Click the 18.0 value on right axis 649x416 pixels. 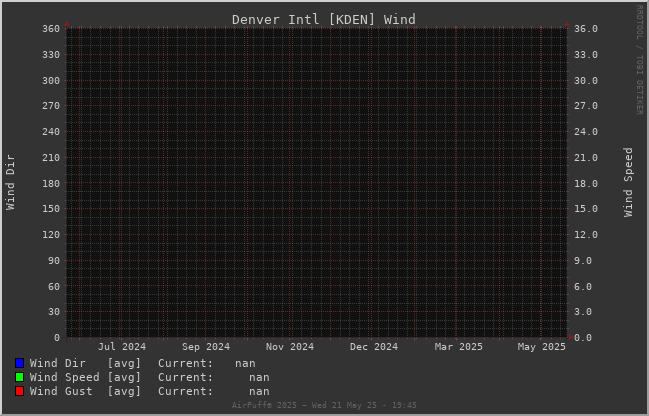click(586, 183)
